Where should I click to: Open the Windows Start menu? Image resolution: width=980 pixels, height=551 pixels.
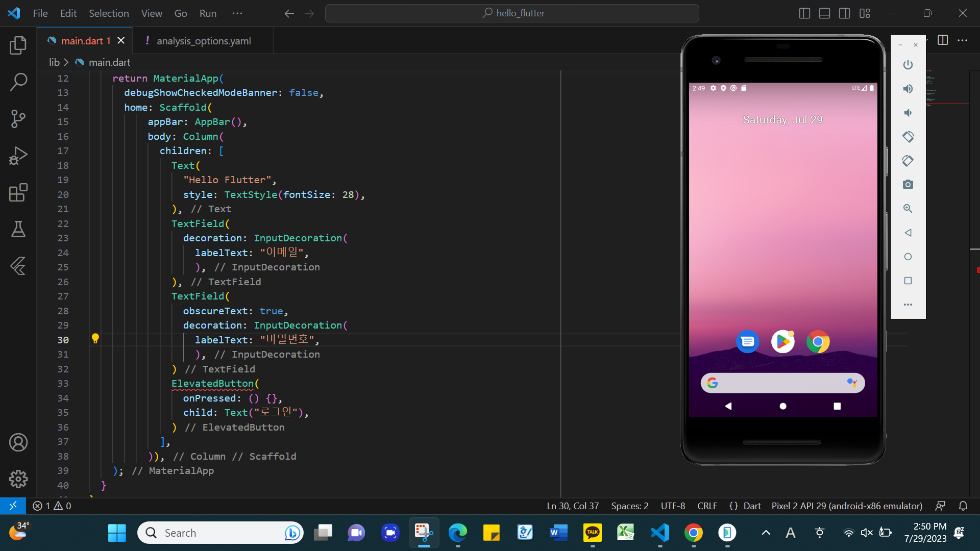tap(117, 533)
